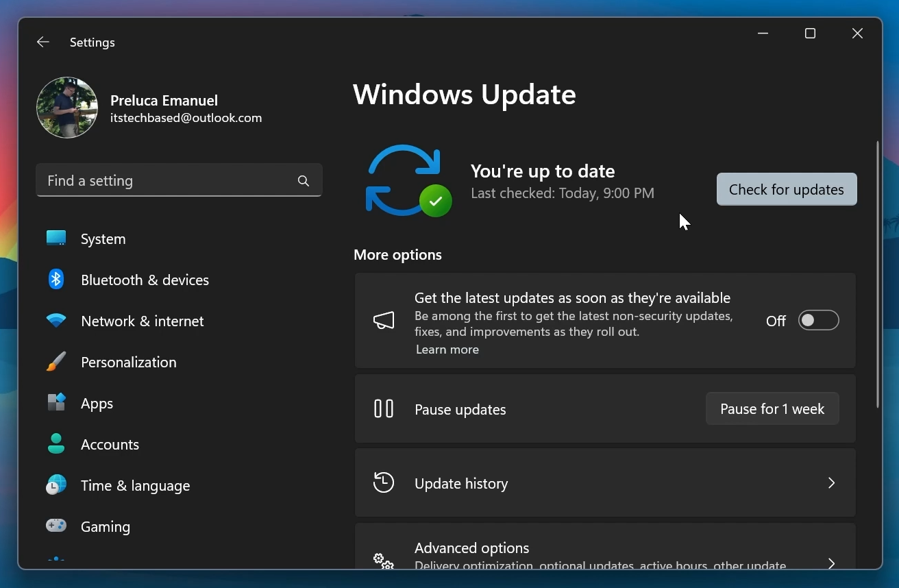The width and height of the screenshot is (899, 588).
Task: Open the user profile picture
Action: tap(67, 108)
